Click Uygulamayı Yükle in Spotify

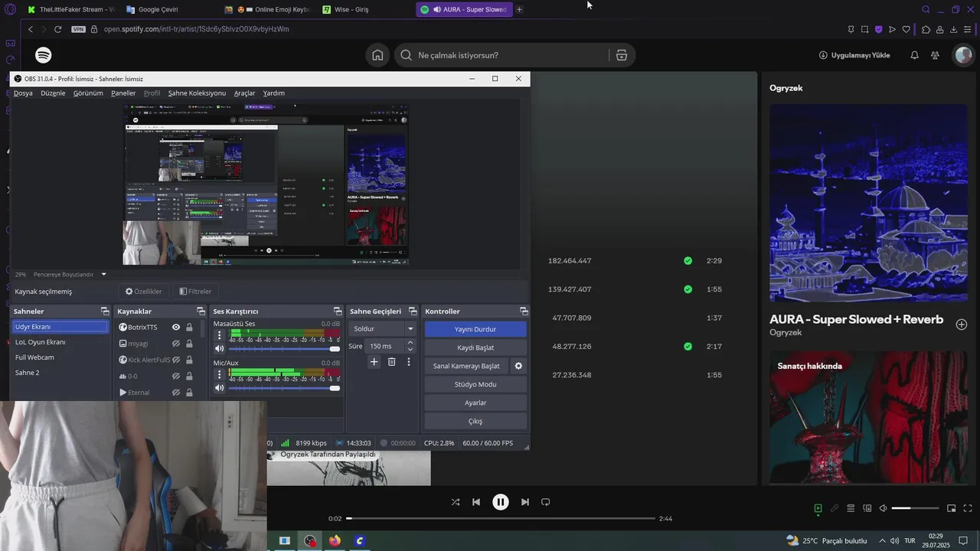854,55
